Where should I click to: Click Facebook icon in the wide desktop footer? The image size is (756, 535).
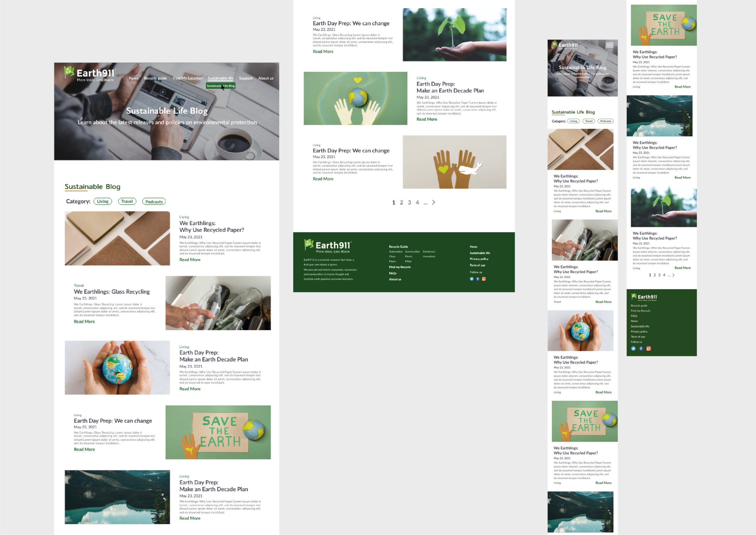[x=478, y=279]
